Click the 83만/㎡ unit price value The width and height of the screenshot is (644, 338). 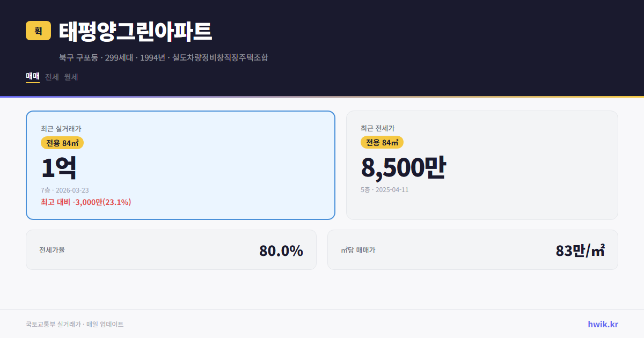coord(580,249)
